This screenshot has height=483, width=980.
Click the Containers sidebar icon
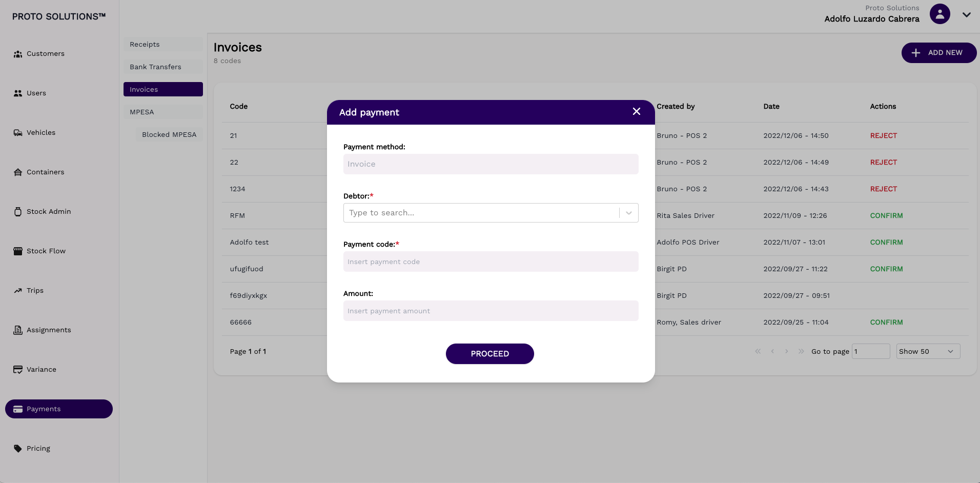point(18,172)
